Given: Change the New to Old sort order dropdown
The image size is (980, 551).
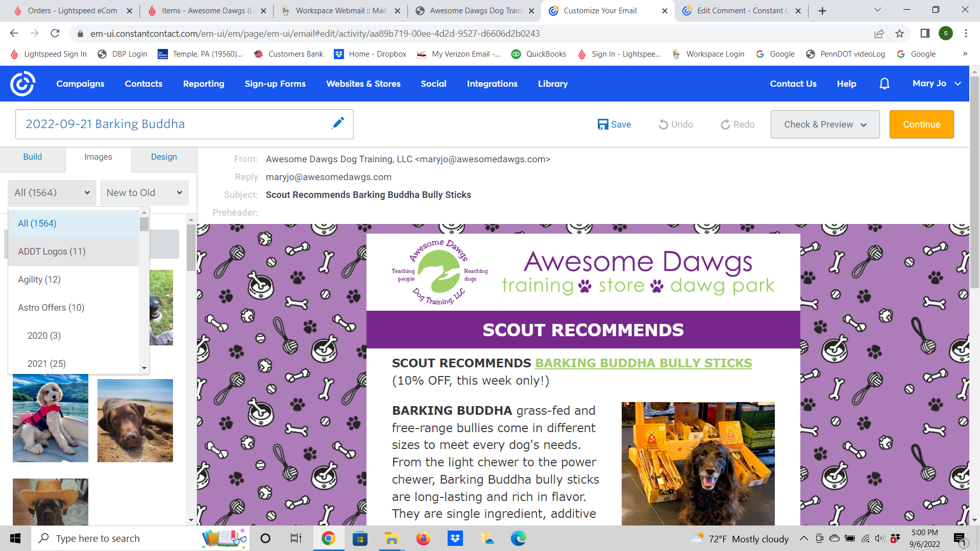Looking at the screenshot, I should (x=144, y=192).
